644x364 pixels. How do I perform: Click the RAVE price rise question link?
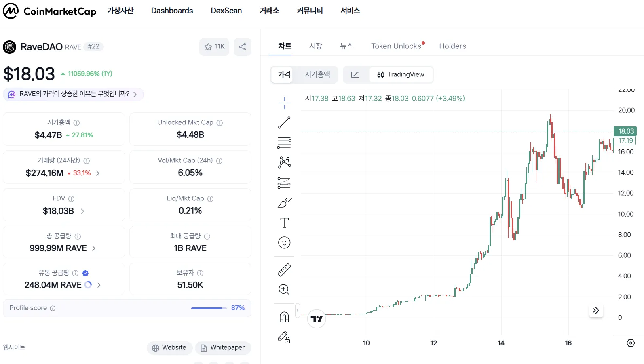(74, 94)
